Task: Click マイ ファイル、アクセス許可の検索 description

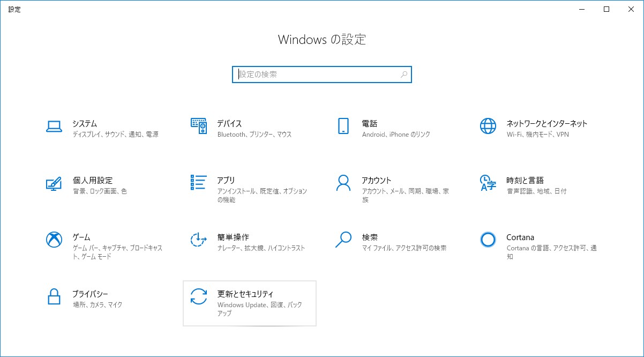Action: (404, 248)
